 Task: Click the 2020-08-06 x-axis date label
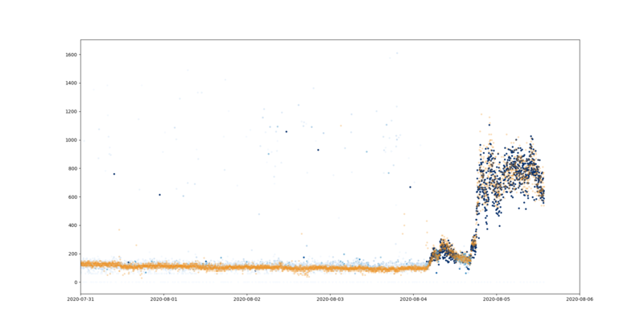click(580, 299)
